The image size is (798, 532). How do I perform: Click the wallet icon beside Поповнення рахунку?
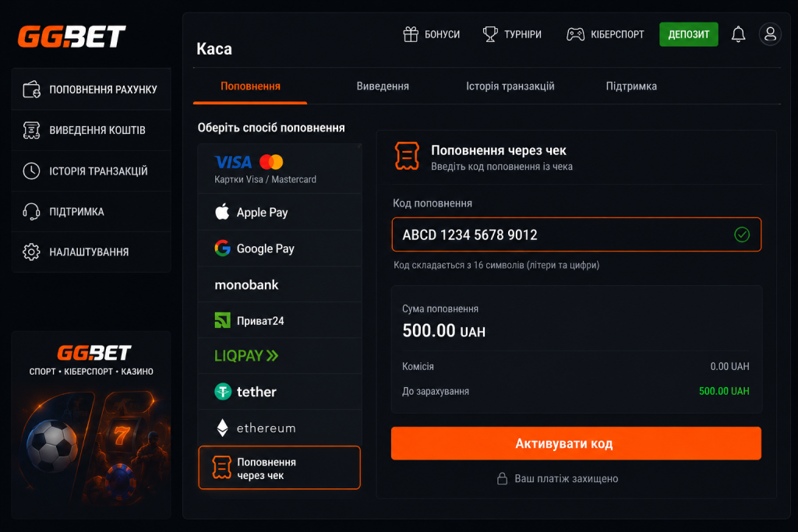point(31,89)
